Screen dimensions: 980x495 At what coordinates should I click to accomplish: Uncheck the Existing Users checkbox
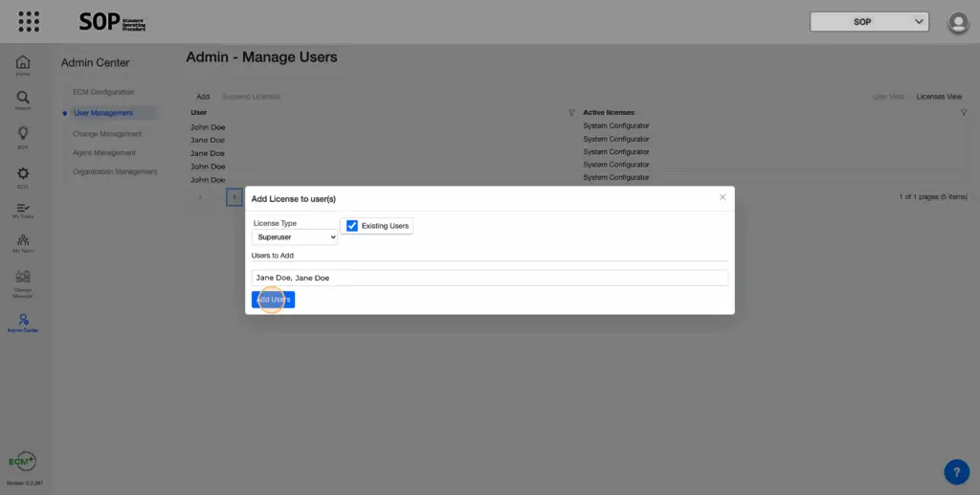pyautogui.click(x=352, y=226)
